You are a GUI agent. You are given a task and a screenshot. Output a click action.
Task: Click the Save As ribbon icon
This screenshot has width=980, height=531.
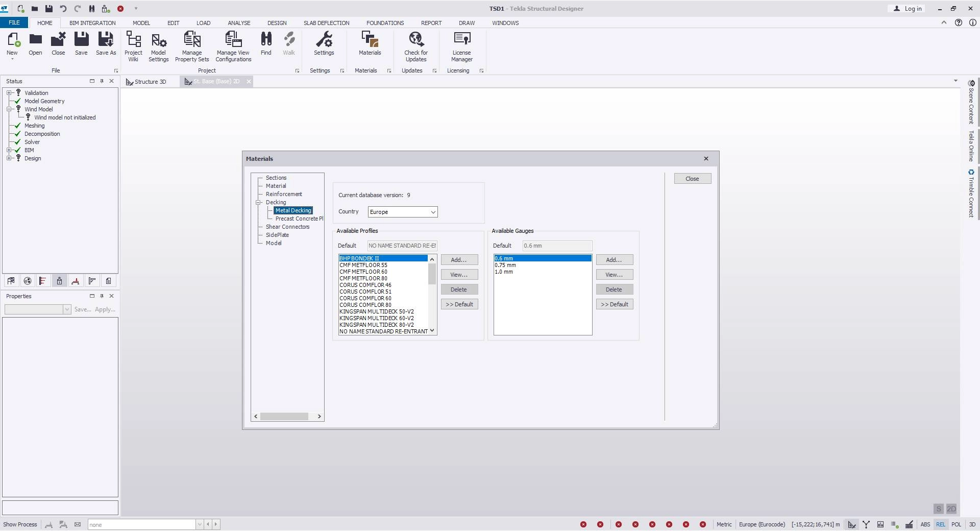click(106, 44)
